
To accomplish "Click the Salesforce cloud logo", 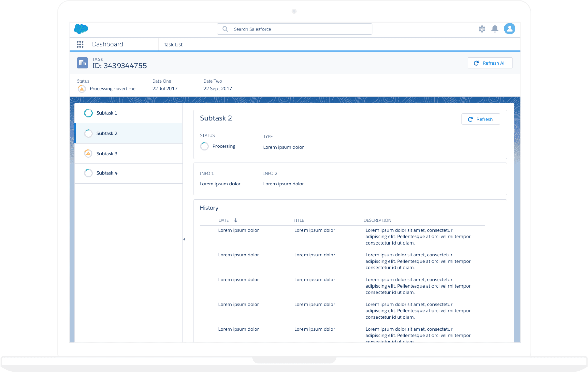I will tap(81, 29).
